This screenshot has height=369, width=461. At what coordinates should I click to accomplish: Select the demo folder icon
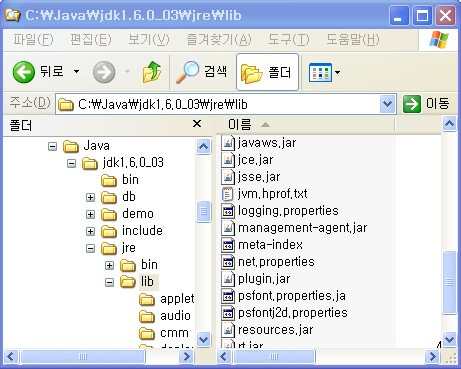click(109, 214)
